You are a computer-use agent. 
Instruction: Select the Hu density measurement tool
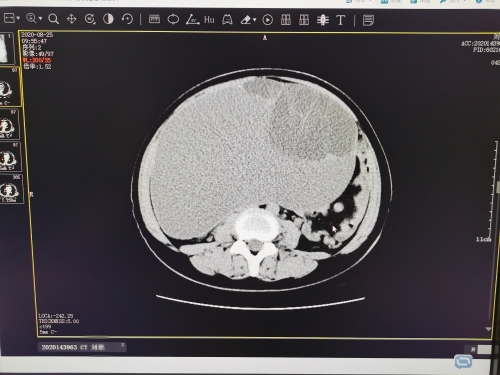click(x=209, y=20)
